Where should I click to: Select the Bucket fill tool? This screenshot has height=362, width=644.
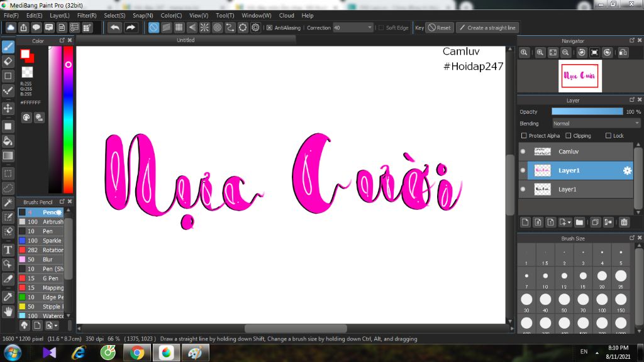click(x=8, y=141)
